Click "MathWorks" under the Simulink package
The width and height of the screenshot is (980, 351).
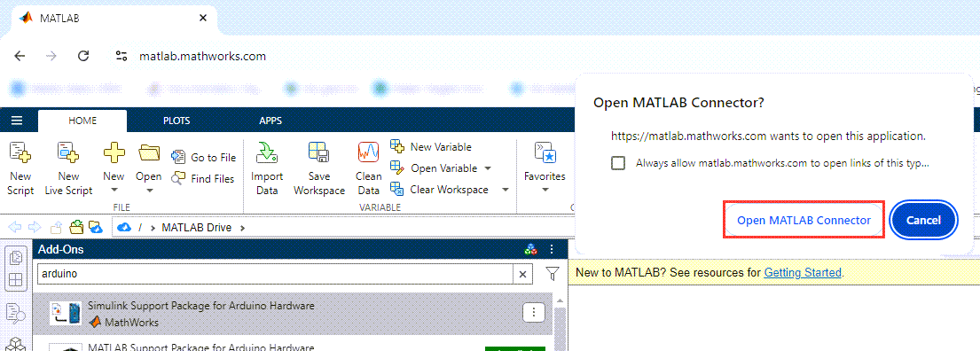point(131,323)
